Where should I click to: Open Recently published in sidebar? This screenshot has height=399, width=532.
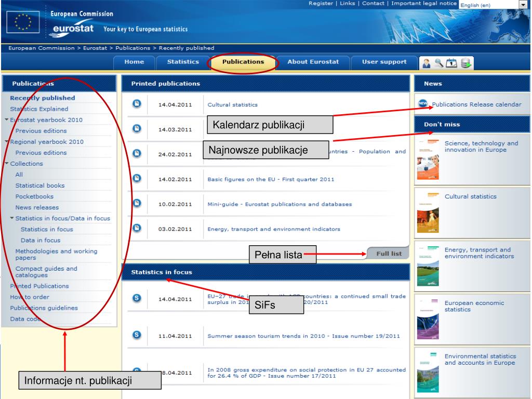43,98
